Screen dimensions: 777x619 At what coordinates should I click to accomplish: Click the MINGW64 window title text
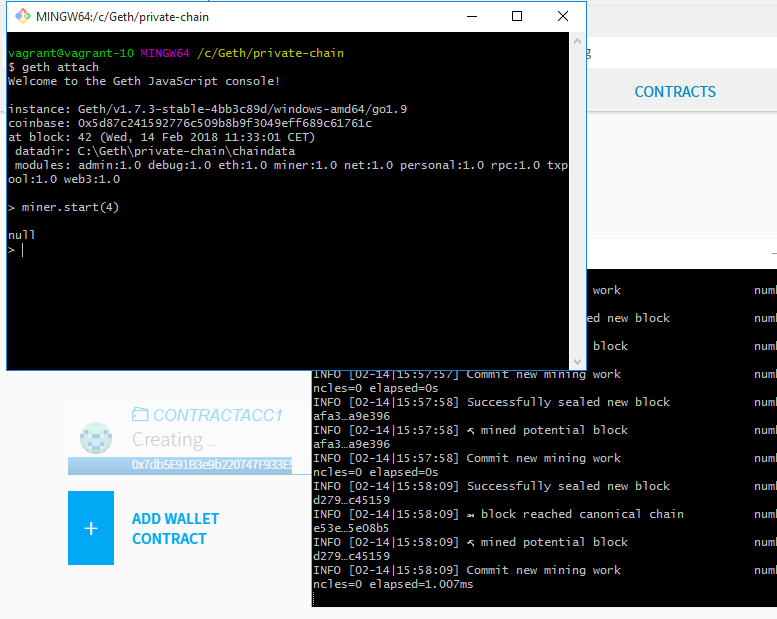(122, 17)
